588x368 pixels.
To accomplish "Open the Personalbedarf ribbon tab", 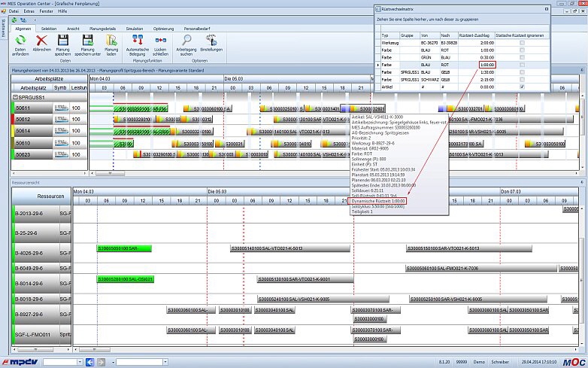I will [197, 29].
